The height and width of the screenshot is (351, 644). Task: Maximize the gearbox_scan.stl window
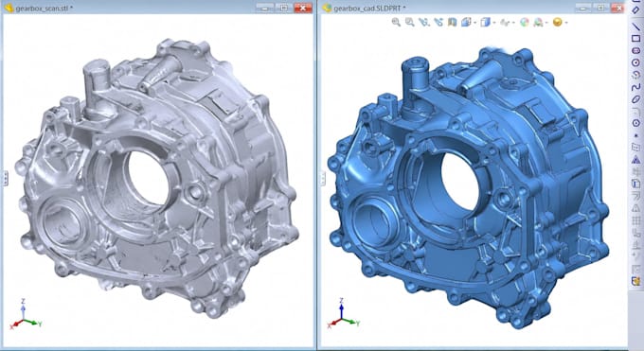coord(284,8)
